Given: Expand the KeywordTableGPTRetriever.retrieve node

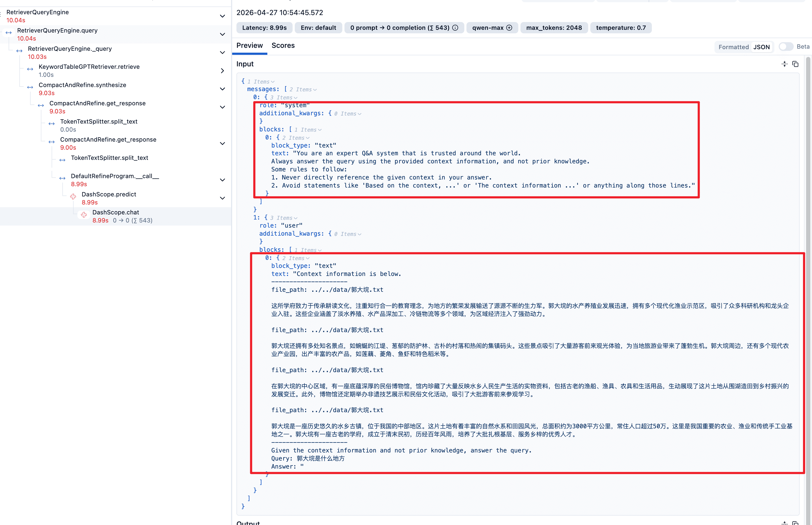Looking at the screenshot, I should click(222, 71).
